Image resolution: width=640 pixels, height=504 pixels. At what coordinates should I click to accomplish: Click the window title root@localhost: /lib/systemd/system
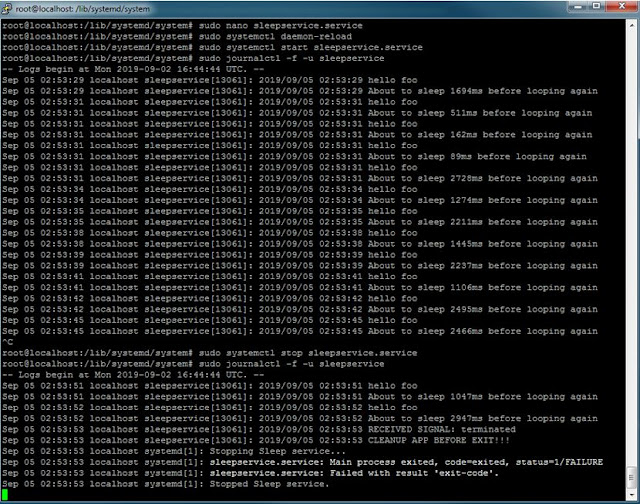pos(82,9)
